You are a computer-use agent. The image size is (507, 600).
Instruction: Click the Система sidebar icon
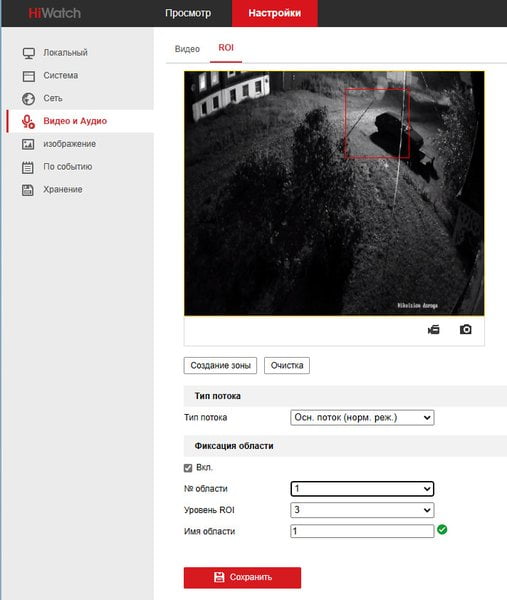click(x=29, y=76)
